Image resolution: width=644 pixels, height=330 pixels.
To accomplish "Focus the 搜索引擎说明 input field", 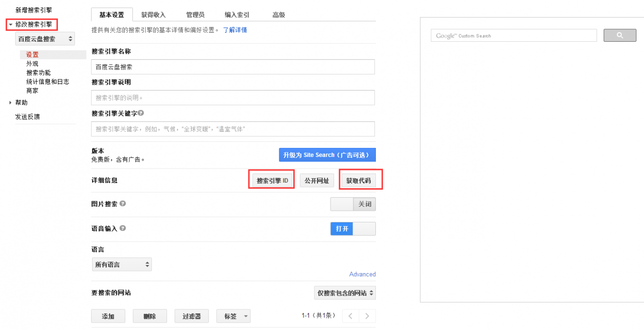I will pos(233,98).
